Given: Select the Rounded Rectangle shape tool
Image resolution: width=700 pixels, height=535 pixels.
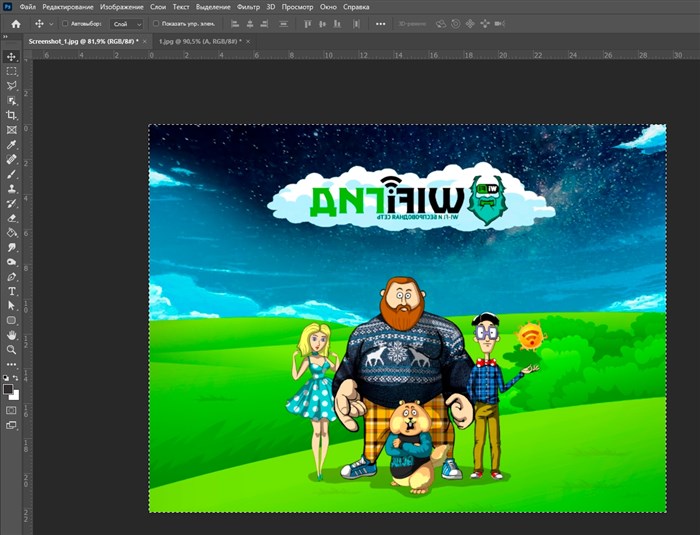Looking at the screenshot, I should 12,321.
